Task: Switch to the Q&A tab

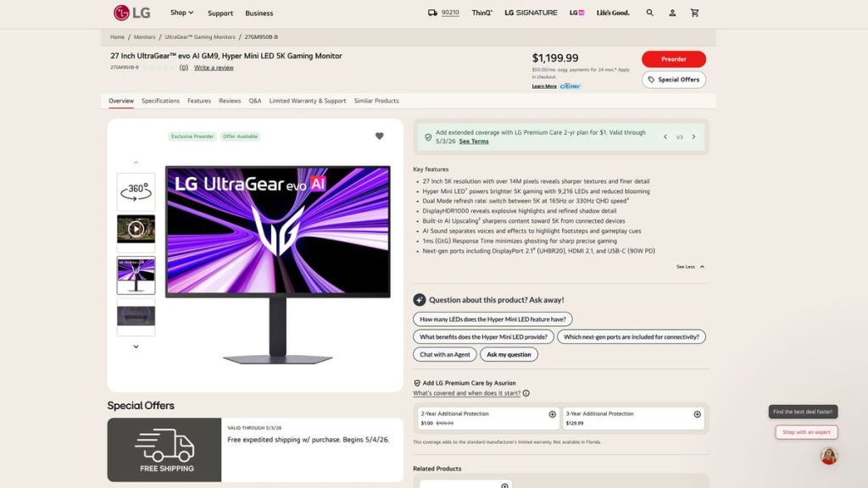Action: pos(254,101)
